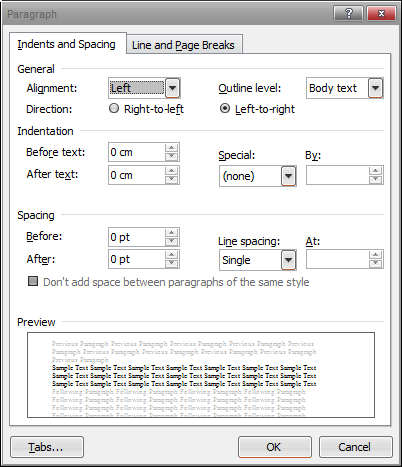This screenshot has height=467, width=402.
Task: Select the Left-to-right direction option
Action: (x=225, y=108)
